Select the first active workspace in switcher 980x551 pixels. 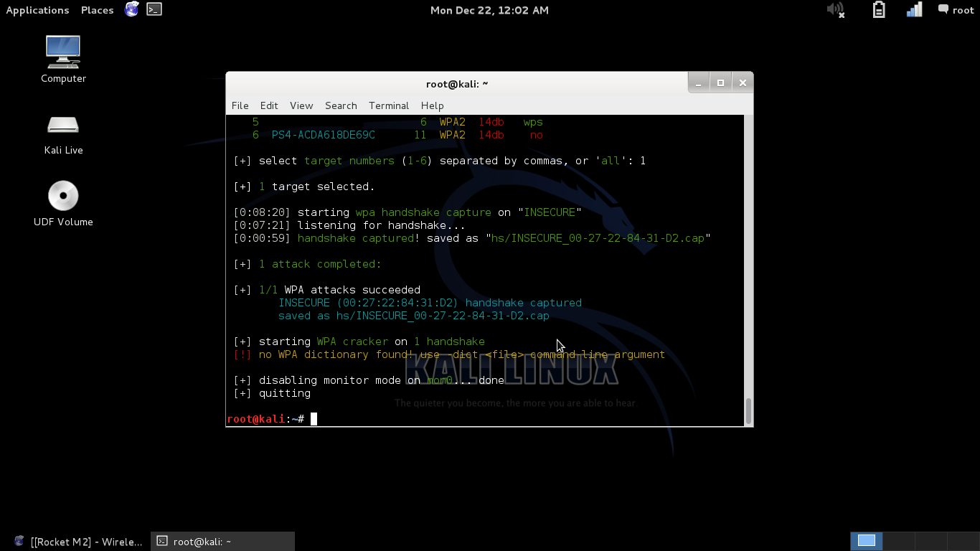[x=867, y=541]
